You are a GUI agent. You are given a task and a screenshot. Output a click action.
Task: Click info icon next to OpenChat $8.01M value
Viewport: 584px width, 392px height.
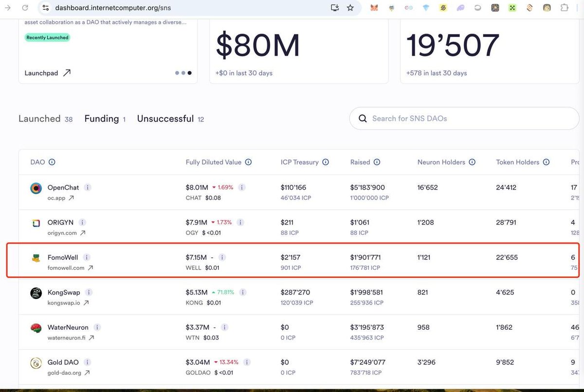[242, 187]
